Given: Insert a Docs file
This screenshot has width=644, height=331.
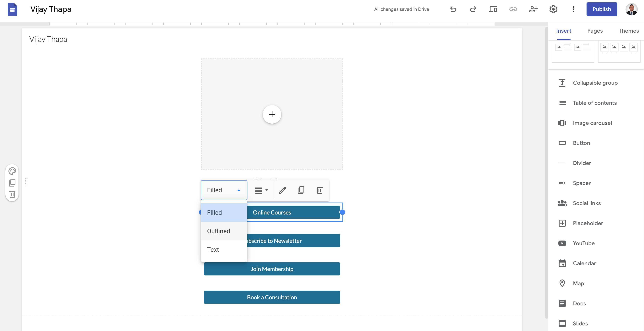Looking at the screenshot, I should coord(596,303).
